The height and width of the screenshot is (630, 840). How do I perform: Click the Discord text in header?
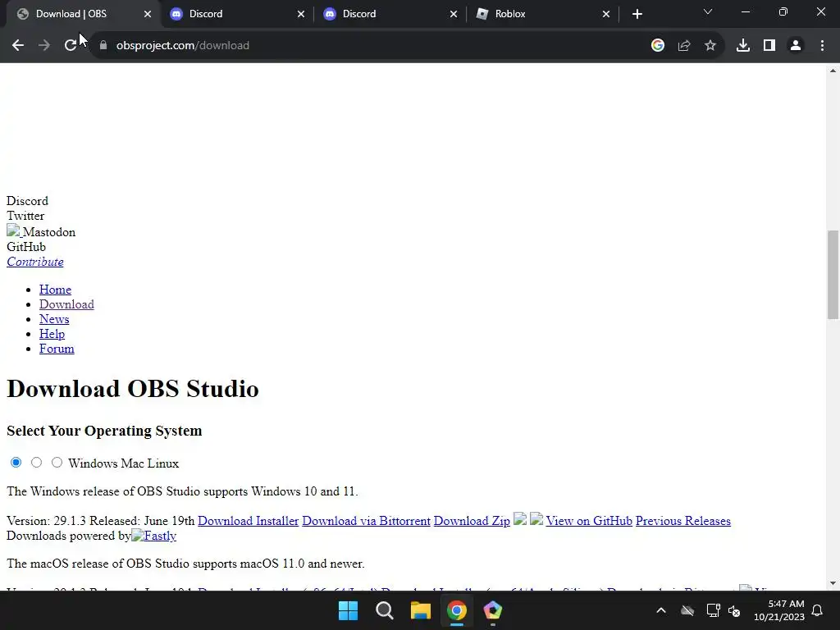pos(27,201)
